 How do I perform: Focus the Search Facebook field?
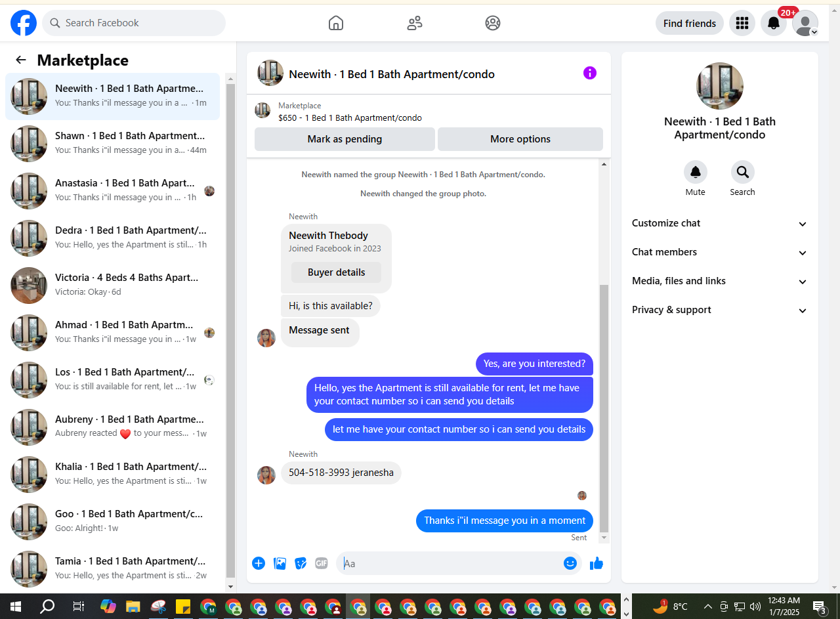click(134, 23)
